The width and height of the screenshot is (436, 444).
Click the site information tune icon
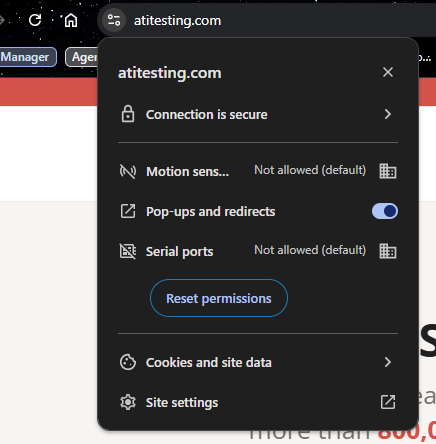114,20
